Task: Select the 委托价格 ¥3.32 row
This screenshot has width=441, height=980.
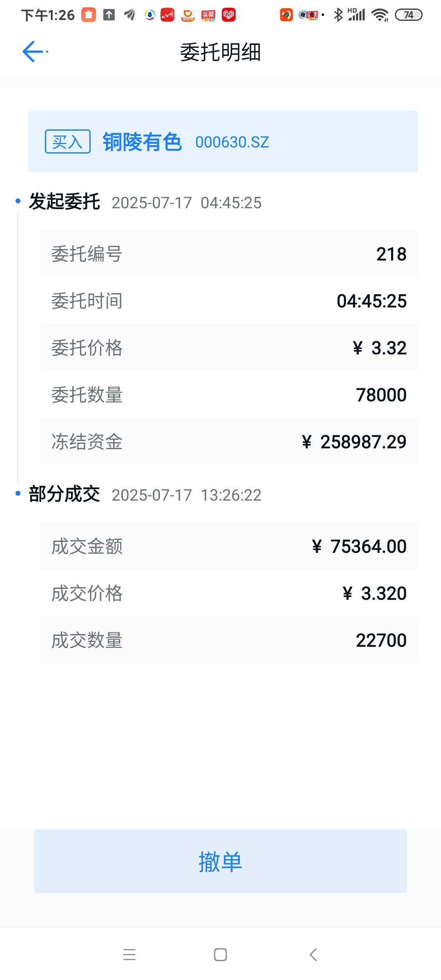Action: pos(229,347)
